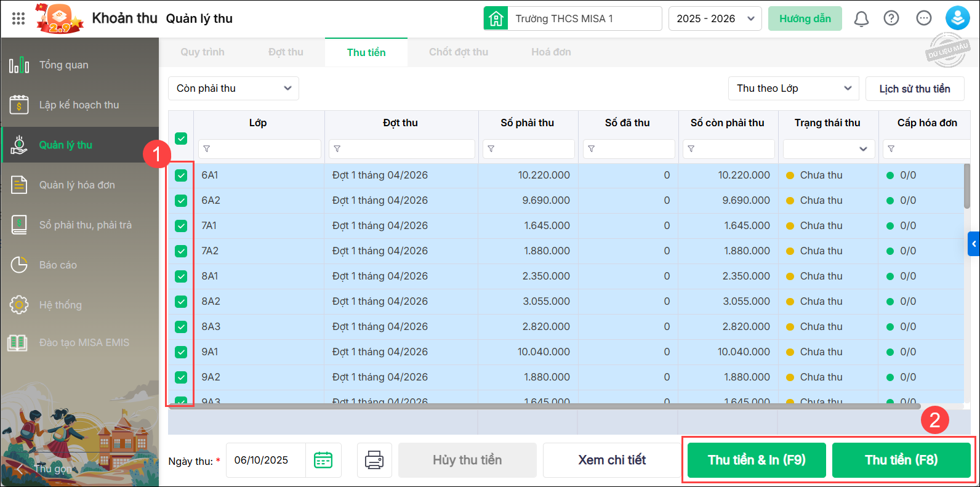The height and width of the screenshot is (487, 980).
Task: Click the Thu tiền (F8) button
Action: tap(901, 460)
